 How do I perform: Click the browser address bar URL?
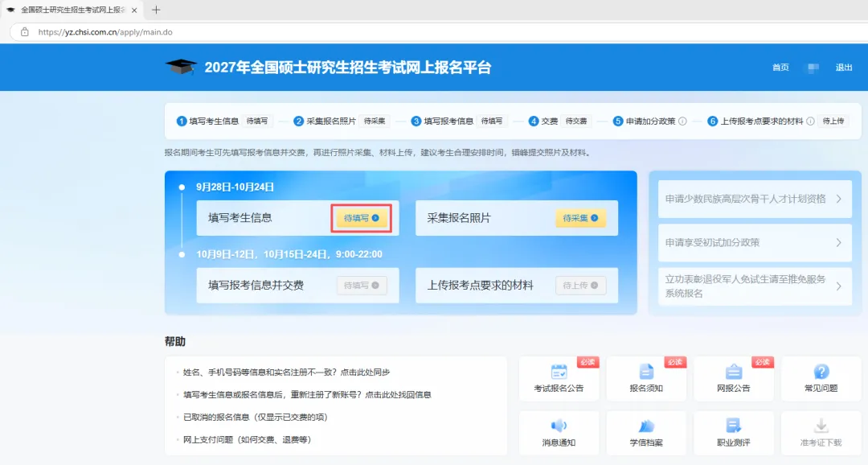[105, 32]
